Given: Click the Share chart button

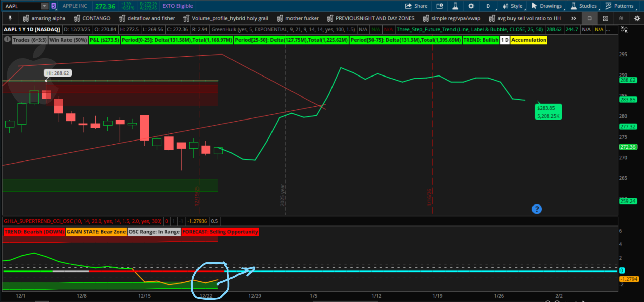Looking at the screenshot, I should (416, 6).
